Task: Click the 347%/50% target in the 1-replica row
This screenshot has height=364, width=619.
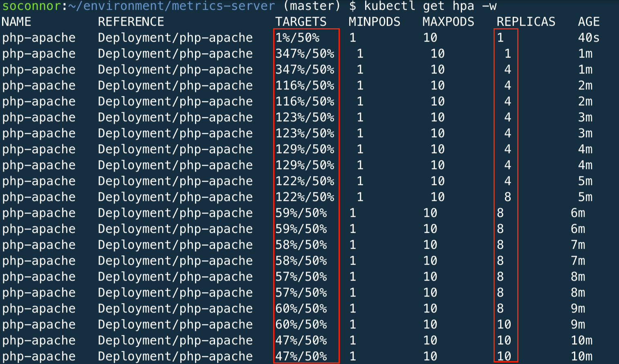Action: click(x=305, y=54)
